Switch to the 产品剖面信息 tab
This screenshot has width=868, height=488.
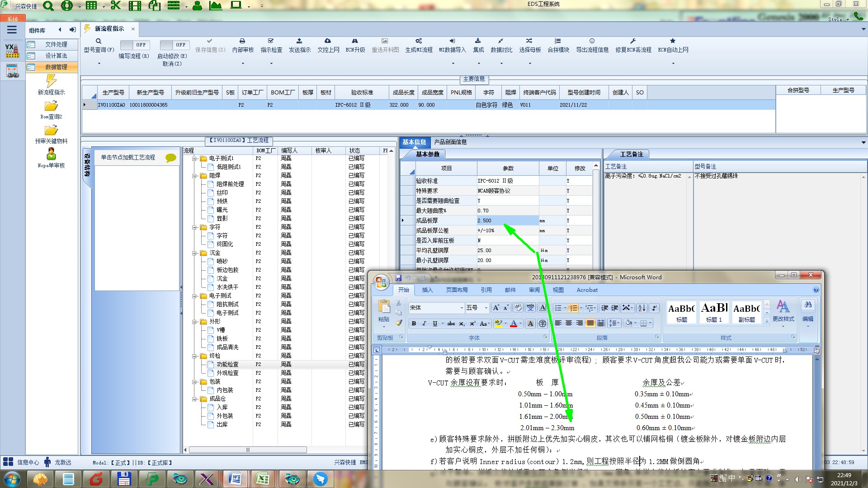coord(450,142)
